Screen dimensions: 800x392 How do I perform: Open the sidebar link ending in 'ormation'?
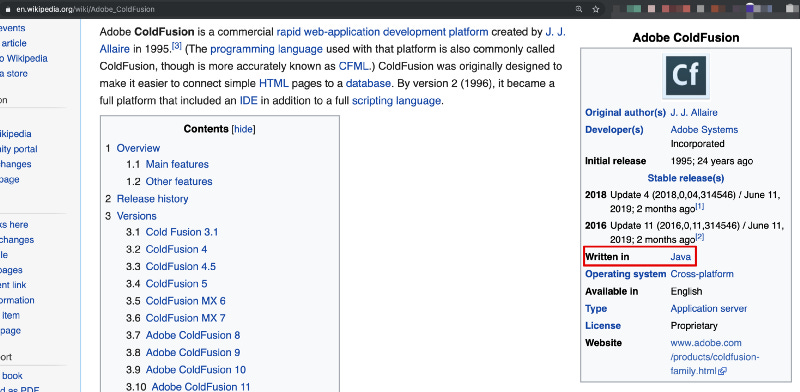(x=17, y=300)
